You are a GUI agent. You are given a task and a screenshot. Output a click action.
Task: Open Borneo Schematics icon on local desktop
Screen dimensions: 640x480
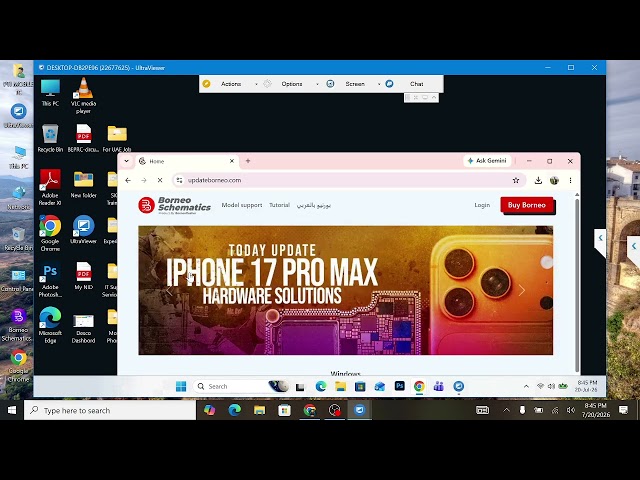(18, 325)
